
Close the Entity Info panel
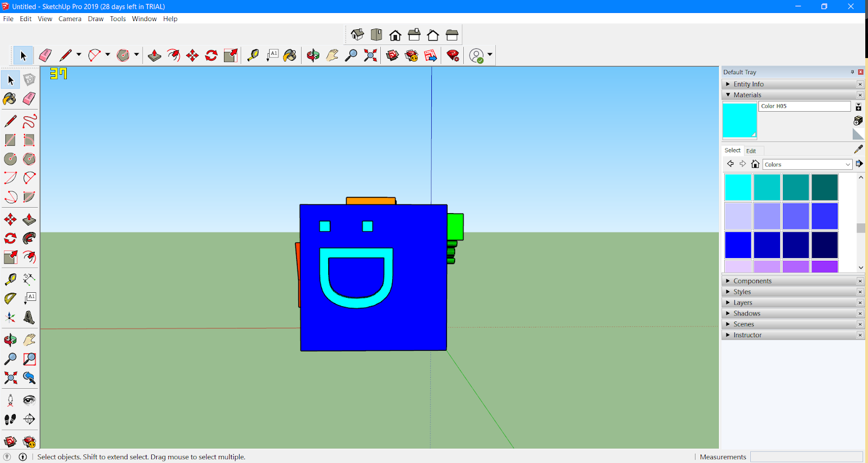[860, 84]
